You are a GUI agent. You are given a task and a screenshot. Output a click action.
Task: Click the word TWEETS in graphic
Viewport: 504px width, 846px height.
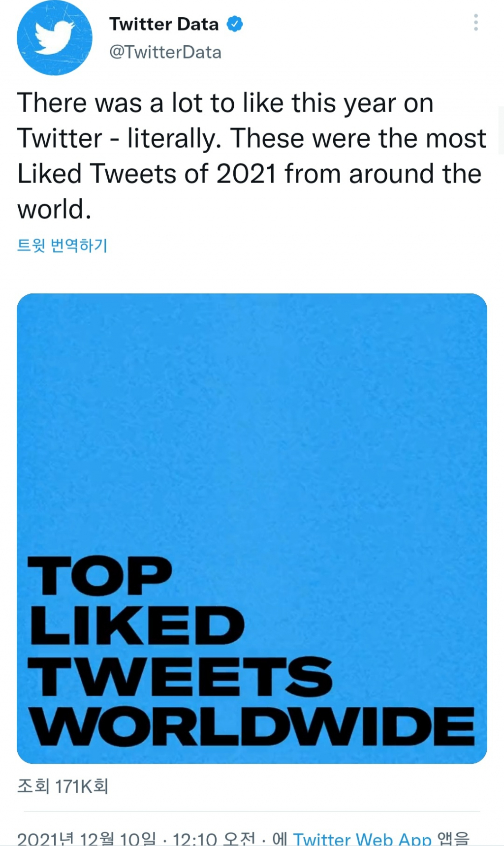pos(180,677)
